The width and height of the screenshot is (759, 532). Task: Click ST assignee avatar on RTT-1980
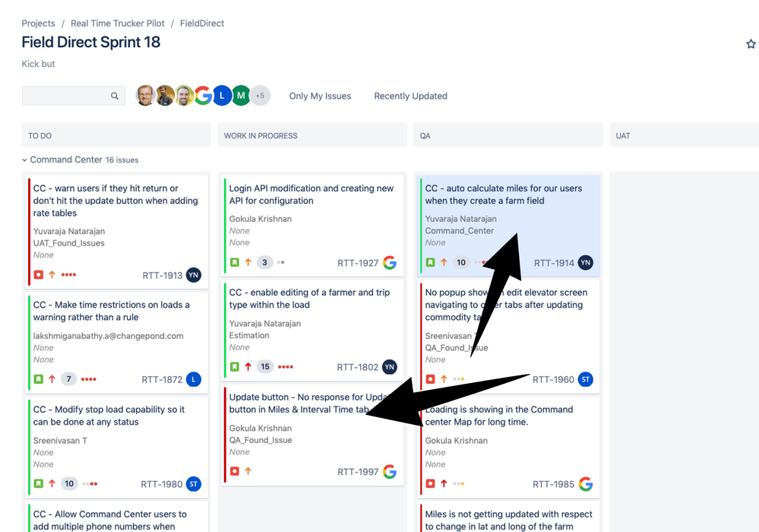194,483
